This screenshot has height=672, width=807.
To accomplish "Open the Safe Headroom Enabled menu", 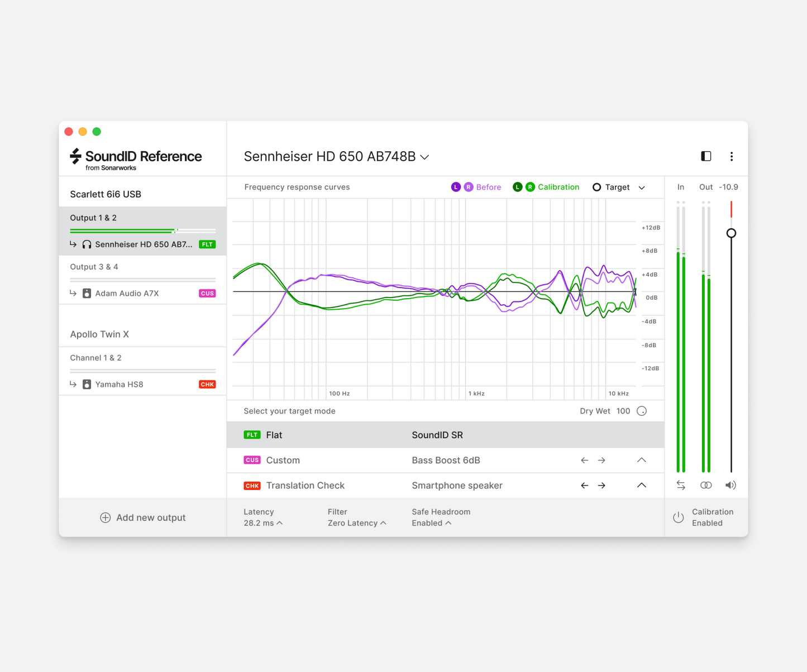I will [x=432, y=523].
